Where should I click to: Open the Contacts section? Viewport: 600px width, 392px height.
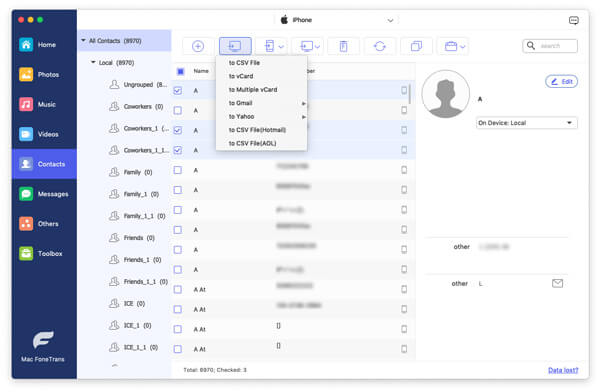[x=44, y=164]
